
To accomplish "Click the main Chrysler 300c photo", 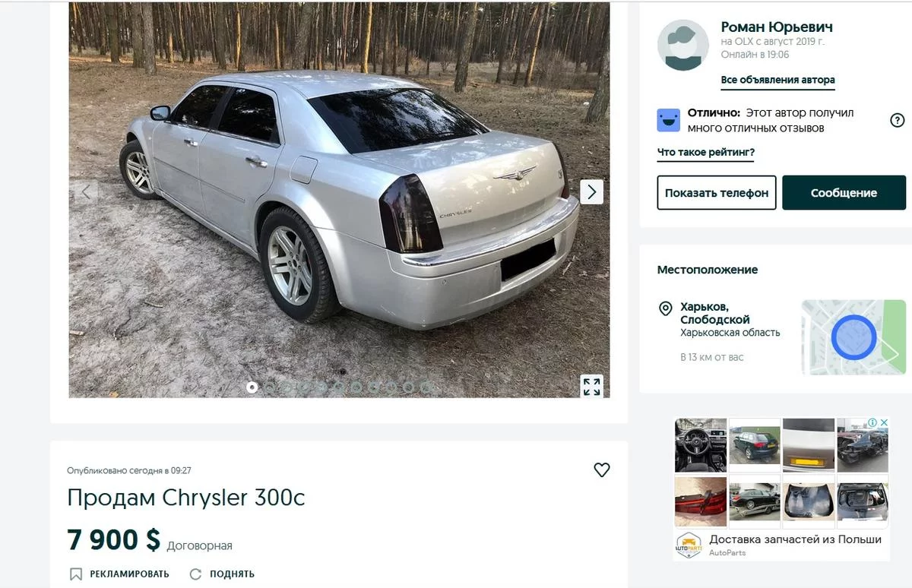I will (339, 200).
